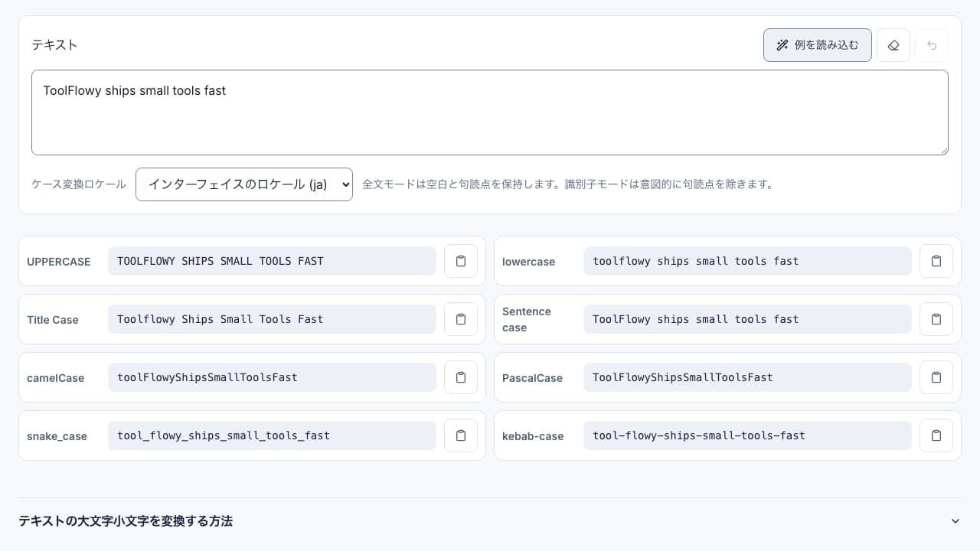The image size is (980, 551).
Task: Select the UPPERCASE output field text
Action: [x=272, y=261]
